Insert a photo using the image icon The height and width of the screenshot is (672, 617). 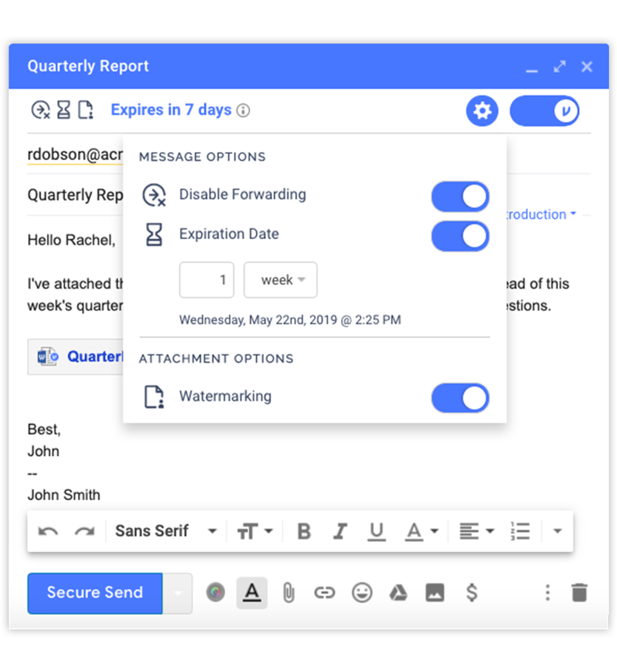pyautogui.click(x=435, y=593)
